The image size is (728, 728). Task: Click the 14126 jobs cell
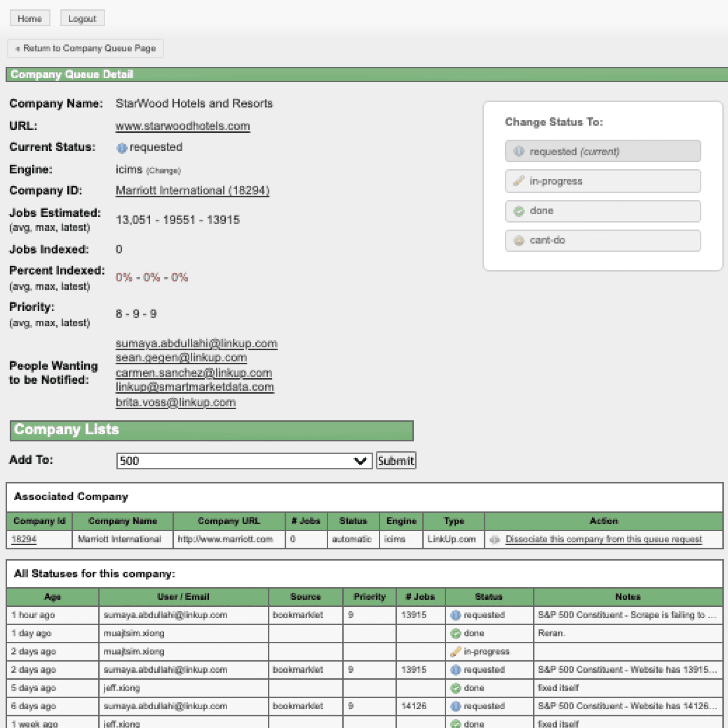coord(420,707)
